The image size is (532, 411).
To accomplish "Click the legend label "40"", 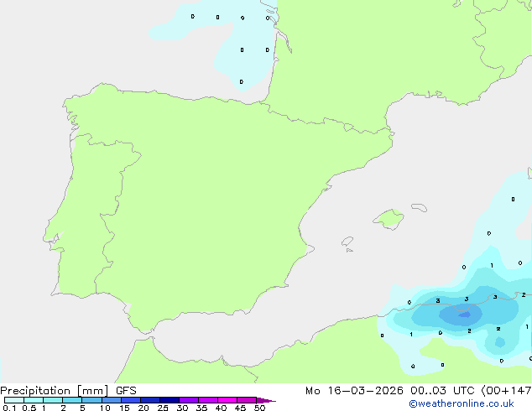I will coord(221,408).
